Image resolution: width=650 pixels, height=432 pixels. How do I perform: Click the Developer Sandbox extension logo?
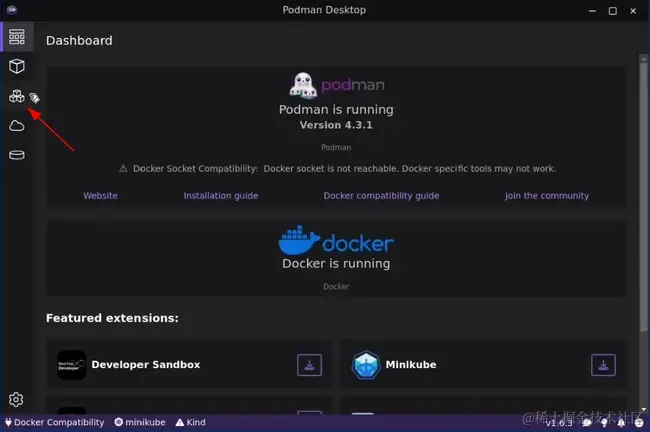click(x=71, y=365)
